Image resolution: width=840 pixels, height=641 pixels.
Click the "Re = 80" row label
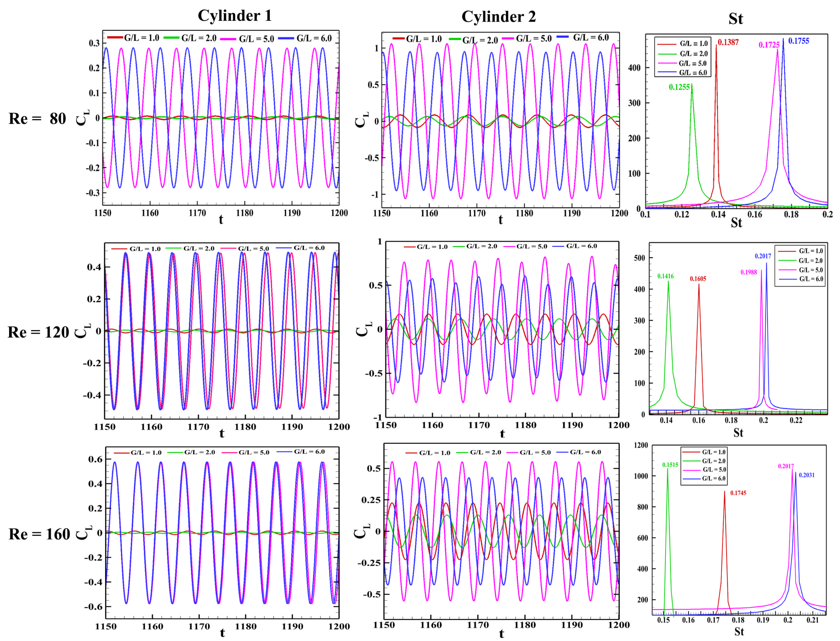click(x=37, y=119)
